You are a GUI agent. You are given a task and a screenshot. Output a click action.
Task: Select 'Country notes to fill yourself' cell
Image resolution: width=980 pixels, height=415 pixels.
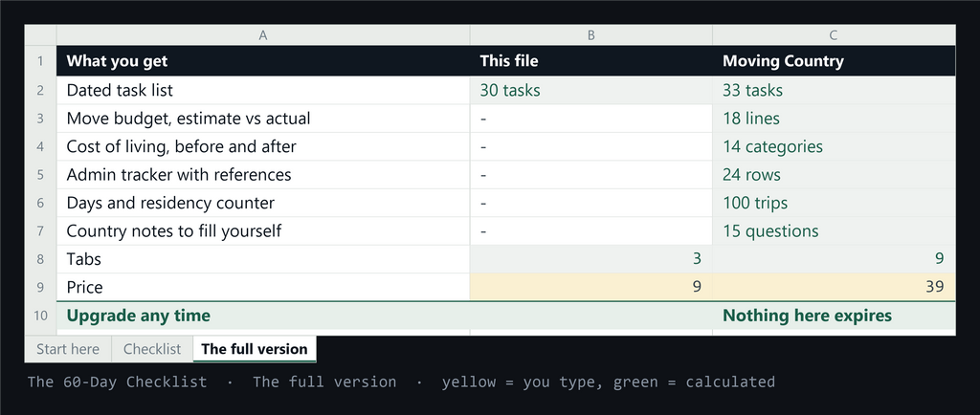[x=263, y=230]
